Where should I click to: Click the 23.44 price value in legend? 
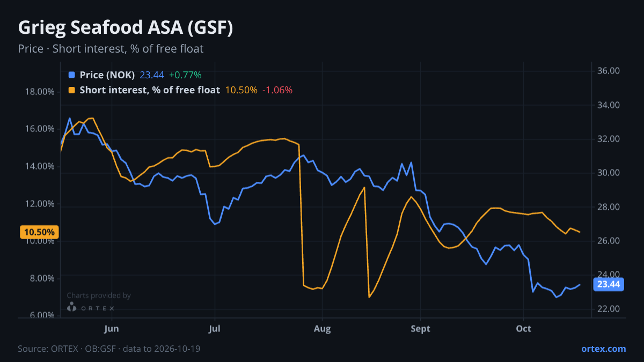pos(152,75)
